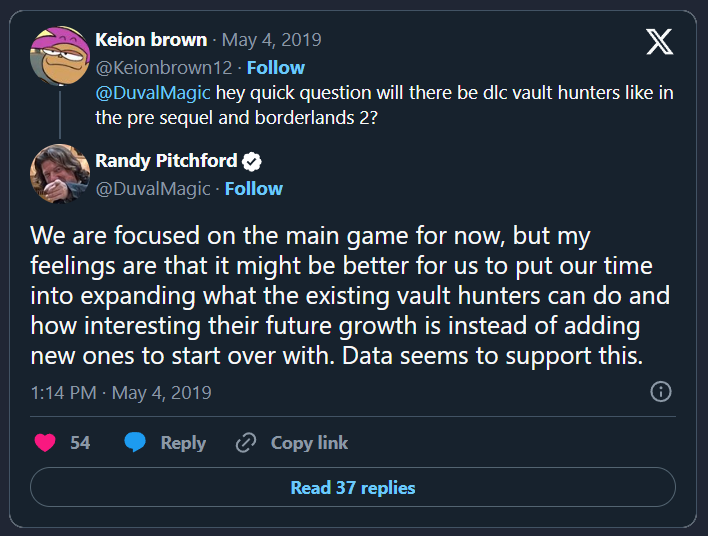Click the Reply label
The width and height of the screenshot is (708, 536).
[x=183, y=443]
